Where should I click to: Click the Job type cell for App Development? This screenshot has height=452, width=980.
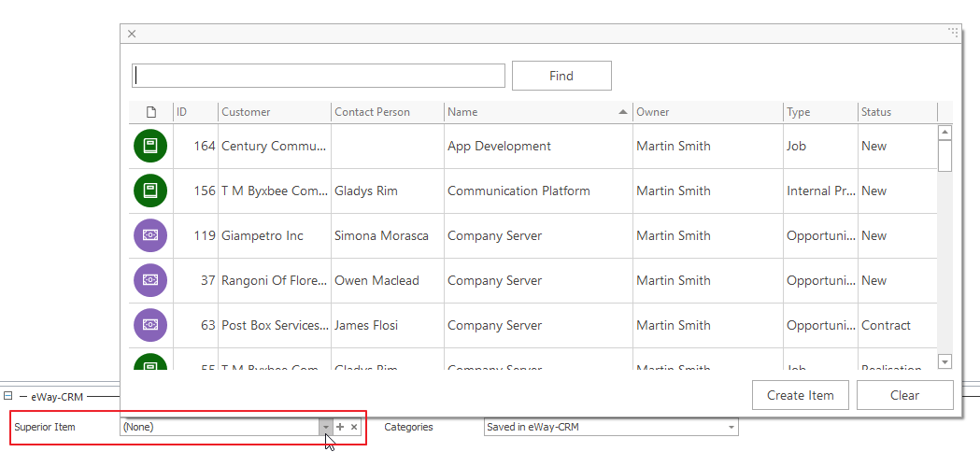pyautogui.click(x=820, y=147)
